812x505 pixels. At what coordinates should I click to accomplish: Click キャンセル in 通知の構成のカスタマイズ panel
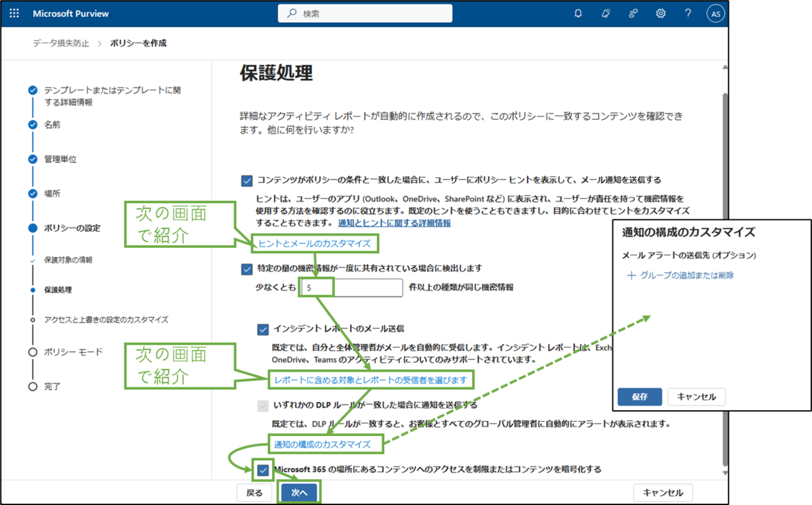point(696,397)
